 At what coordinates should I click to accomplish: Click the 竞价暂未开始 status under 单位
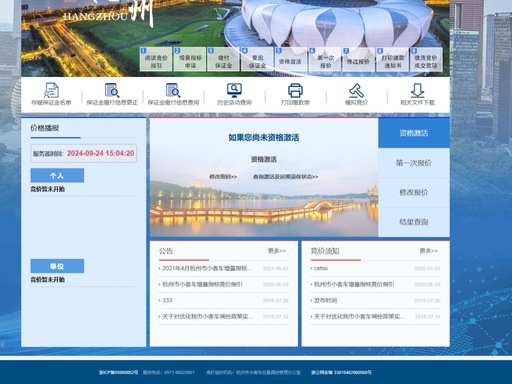pyautogui.click(x=48, y=280)
